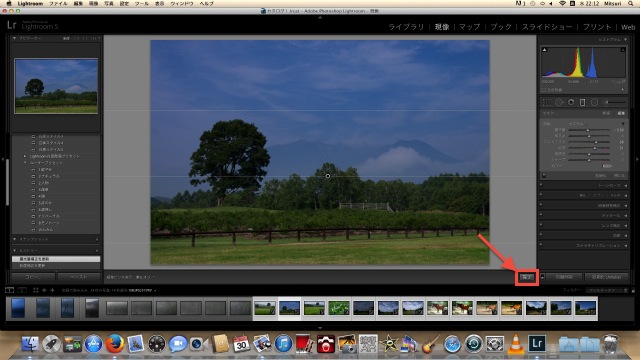The image size is (640, 360).
Task: Switch to the ライブラリ module
Action: point(406,27)
